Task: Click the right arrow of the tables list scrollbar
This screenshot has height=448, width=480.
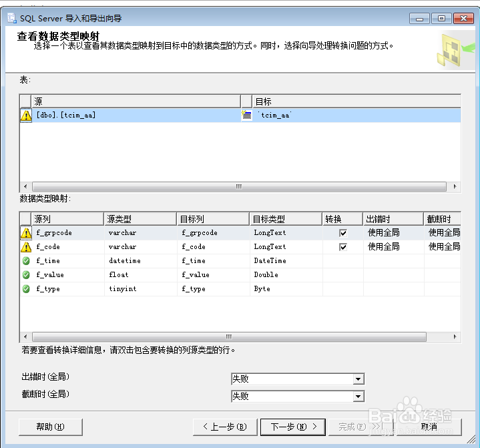Action: 455,186
